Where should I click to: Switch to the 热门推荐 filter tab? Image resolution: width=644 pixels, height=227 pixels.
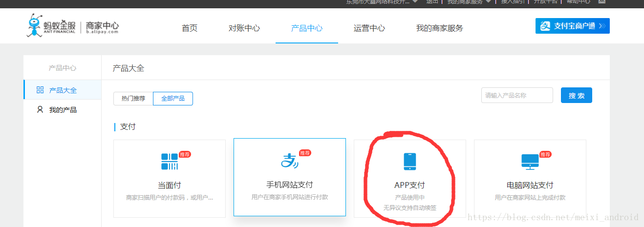(x=133, y=99)
